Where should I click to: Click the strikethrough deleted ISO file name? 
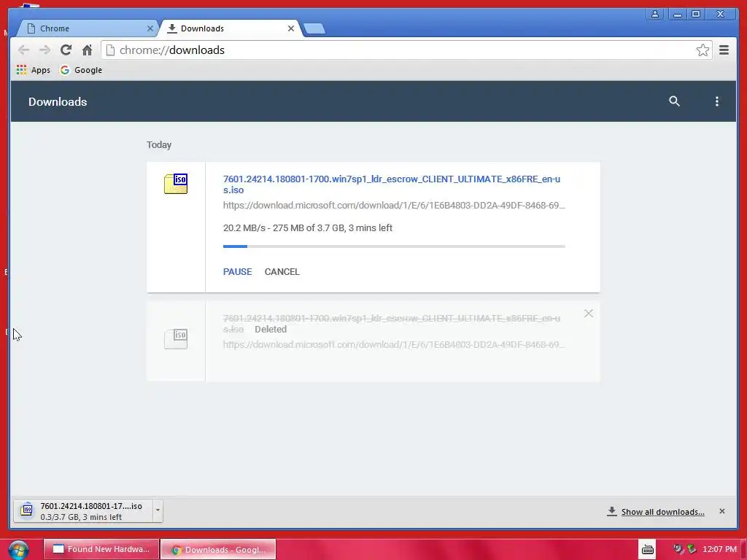392,323
